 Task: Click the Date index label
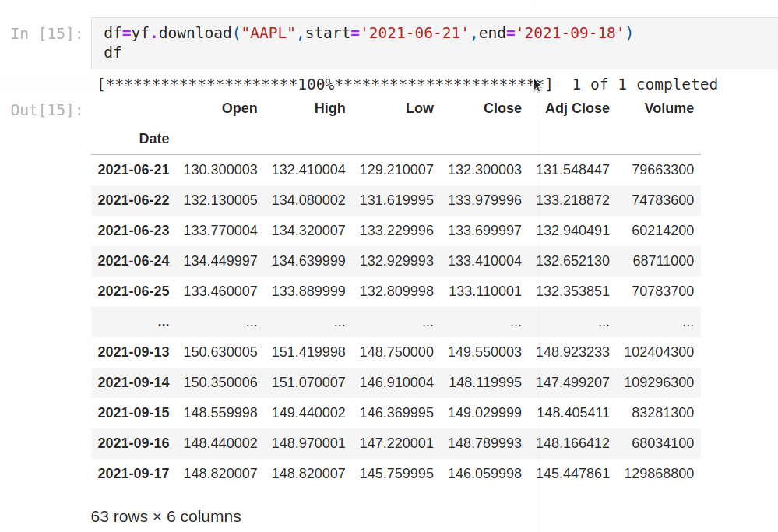(154, 139)
